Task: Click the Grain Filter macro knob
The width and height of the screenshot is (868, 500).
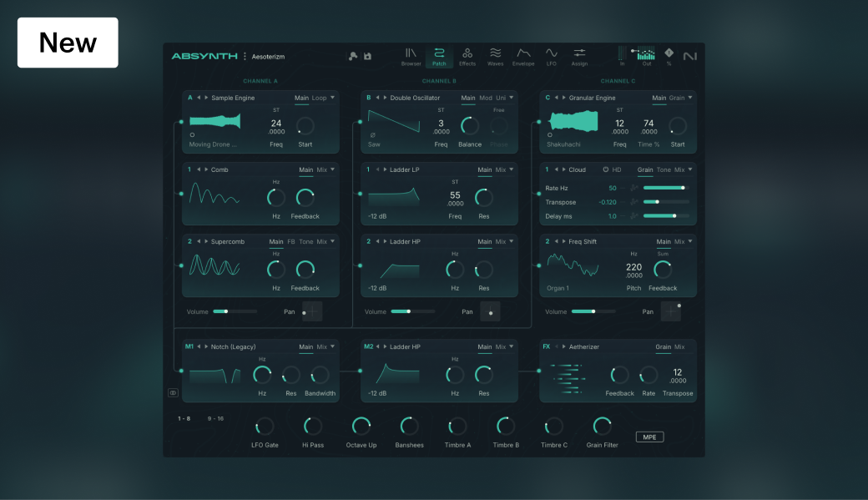Action: (x=602, y=426)
